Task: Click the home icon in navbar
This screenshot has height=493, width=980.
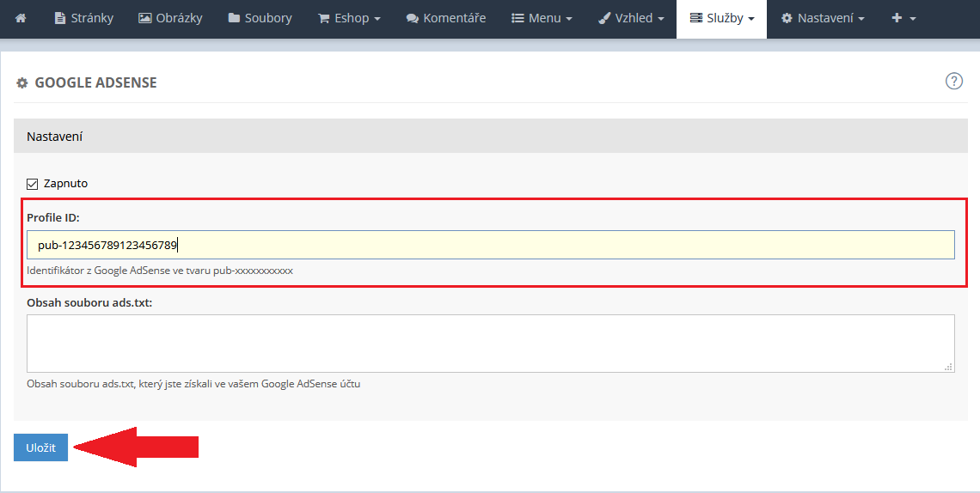Action: pos(21,18)
